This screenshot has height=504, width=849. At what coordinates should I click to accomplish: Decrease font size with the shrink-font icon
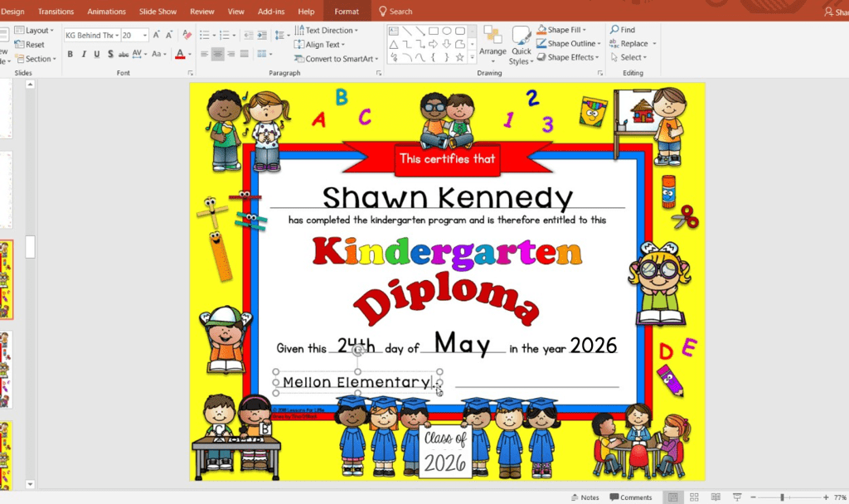click(169, 35)
